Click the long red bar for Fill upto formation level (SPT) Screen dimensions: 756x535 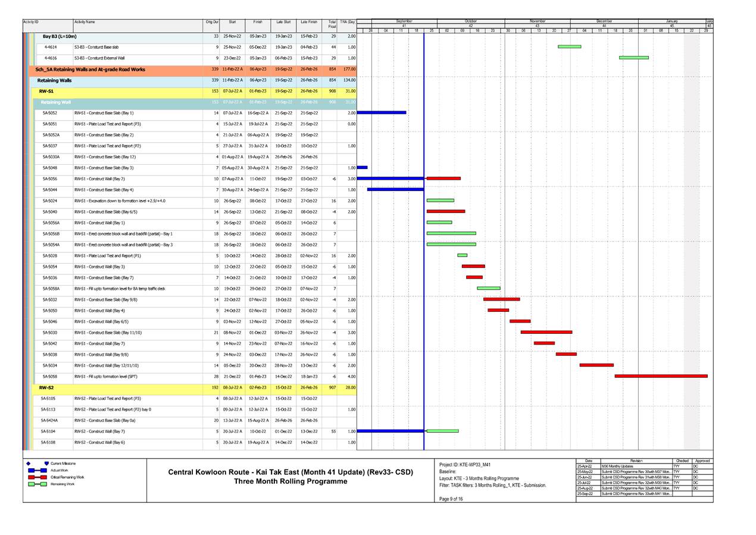pyautogui.click(x=661, y=375)
